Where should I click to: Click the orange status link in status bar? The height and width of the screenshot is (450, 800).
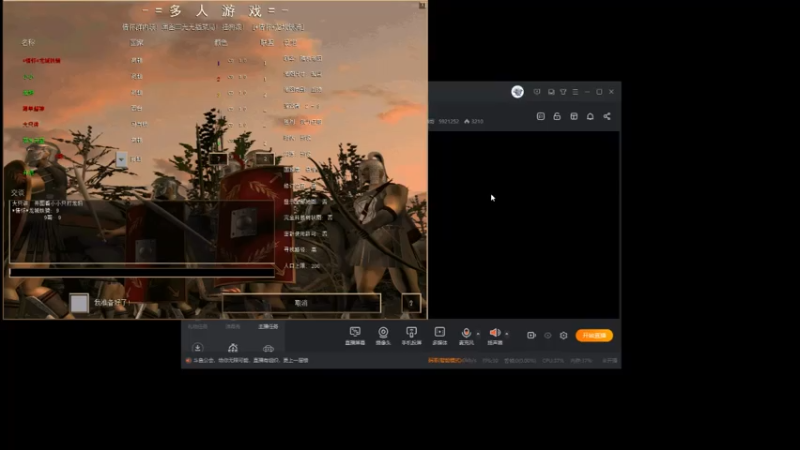444,360
